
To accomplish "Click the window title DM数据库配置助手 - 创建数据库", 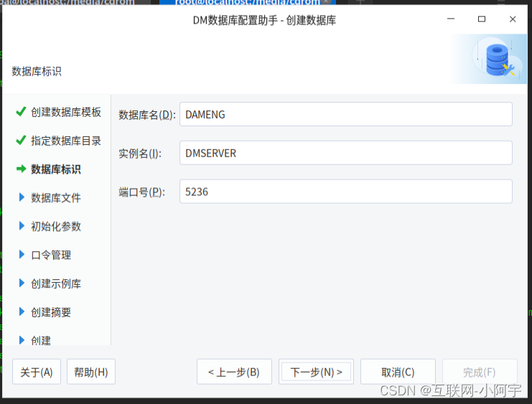I will tap(265, 20).
